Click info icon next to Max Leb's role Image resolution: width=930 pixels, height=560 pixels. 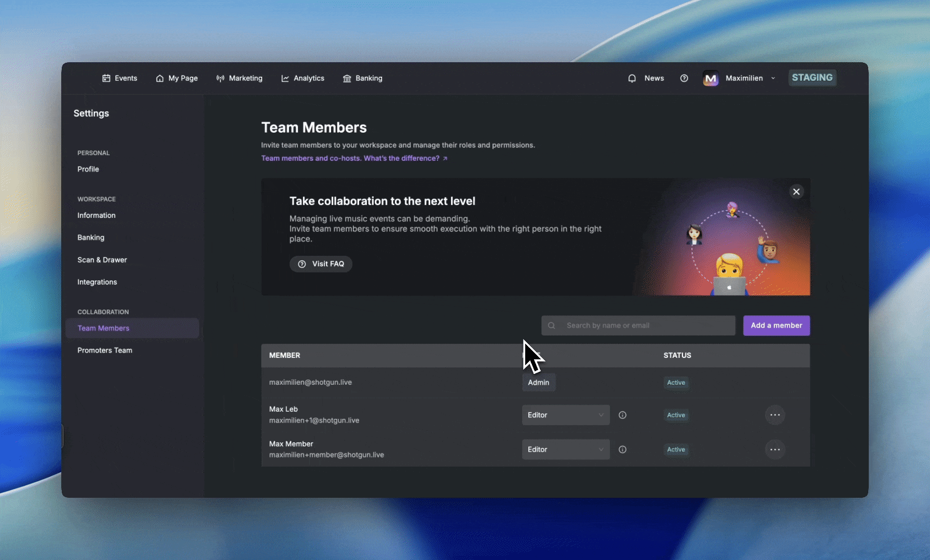tap(622, 415)
